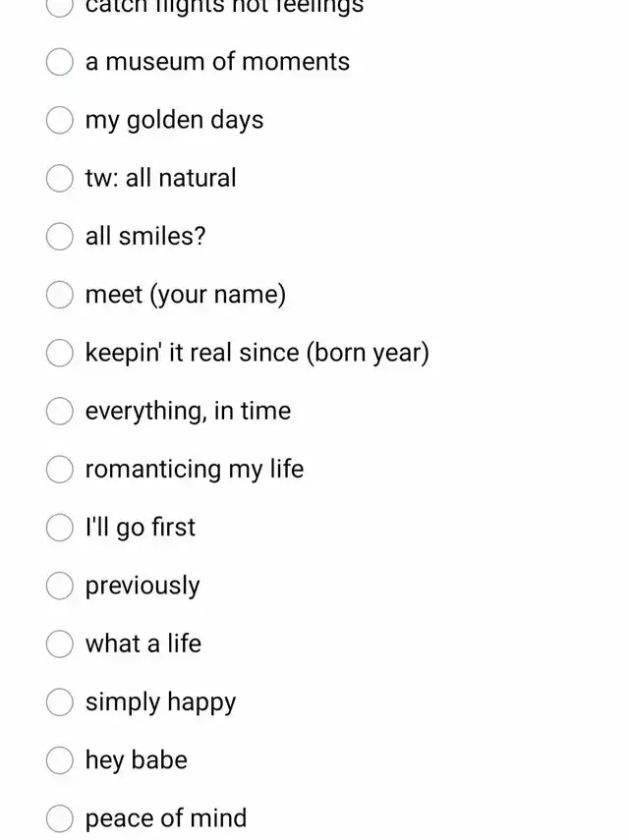Screen dimensions: 629x840
Task: Select the 'I'll go first' option
Action: [x=60, y=528]
